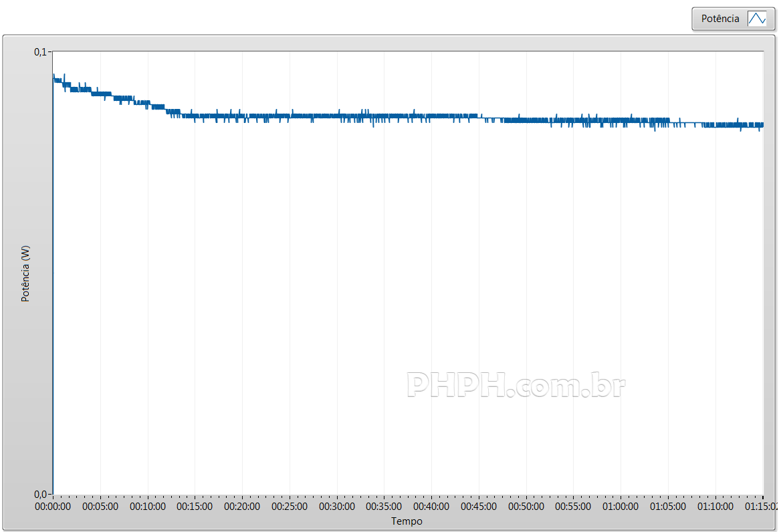Select the 01:10:00 time axis label

pyautogui.click(x=715, y=507)
